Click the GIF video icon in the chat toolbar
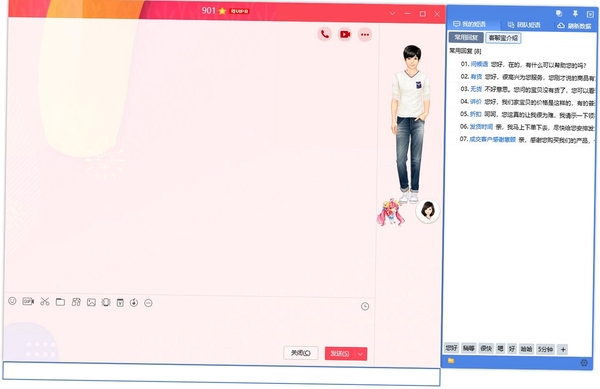600x389 pixels. [28, 301]
